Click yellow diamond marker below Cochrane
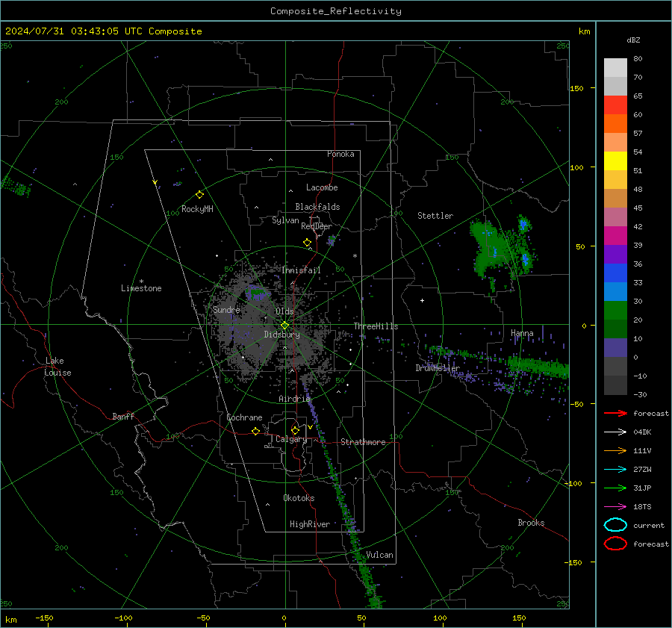 (256, 431)
